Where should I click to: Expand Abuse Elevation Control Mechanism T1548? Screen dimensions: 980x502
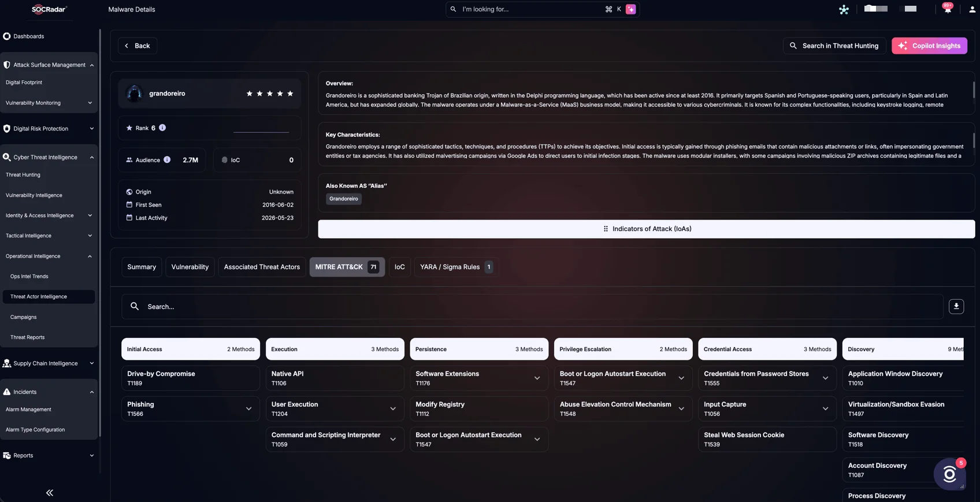(x=681, y=409)
